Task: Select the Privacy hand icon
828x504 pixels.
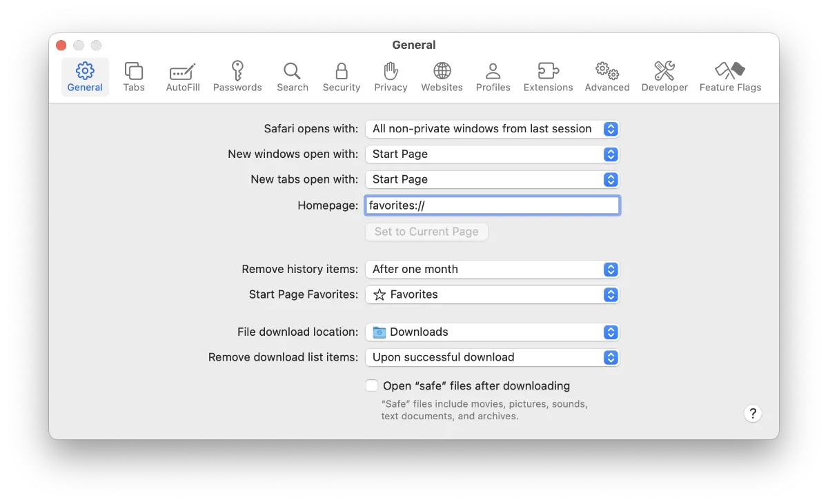Action: pyautogui.click(x=391, y=77)
